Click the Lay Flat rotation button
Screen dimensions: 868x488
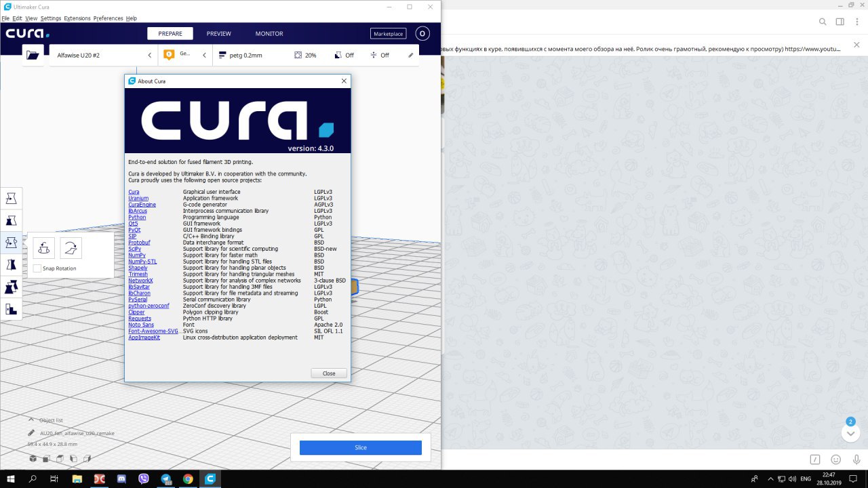coord(71,248)
